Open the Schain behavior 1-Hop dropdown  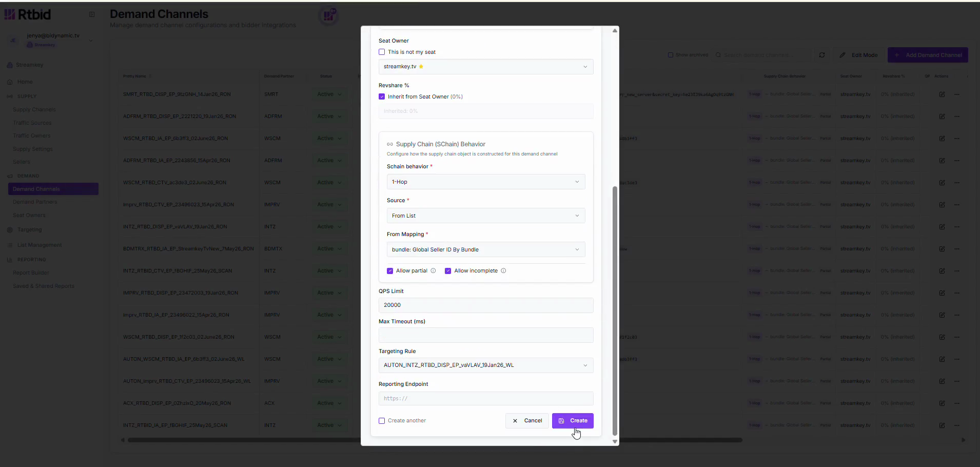pyautogui.click(x=486, y=182)
